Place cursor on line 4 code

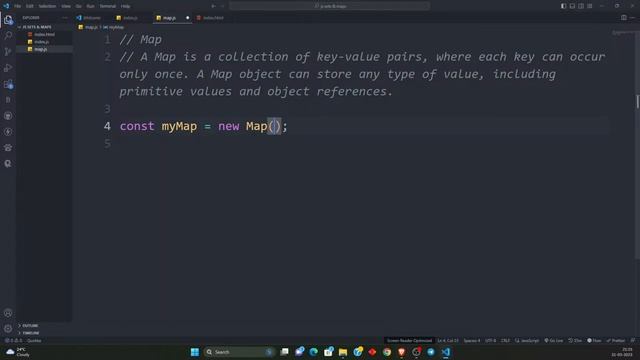coord(203,126)
